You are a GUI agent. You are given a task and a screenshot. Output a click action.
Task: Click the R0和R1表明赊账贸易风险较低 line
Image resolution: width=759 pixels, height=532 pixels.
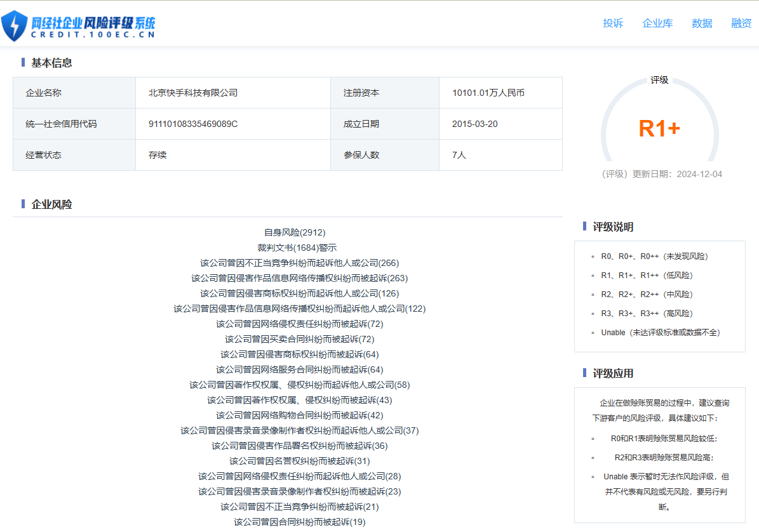point(664,439)
